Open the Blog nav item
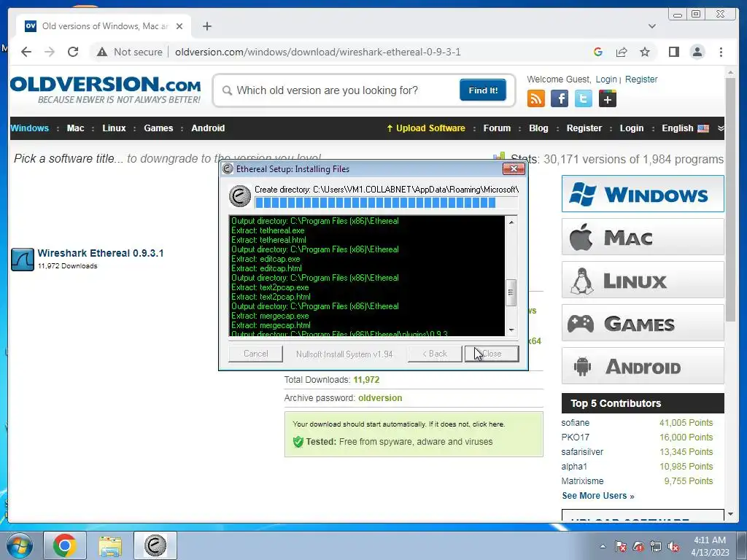This screenshot has width=747, height=560. coord(538,128)
